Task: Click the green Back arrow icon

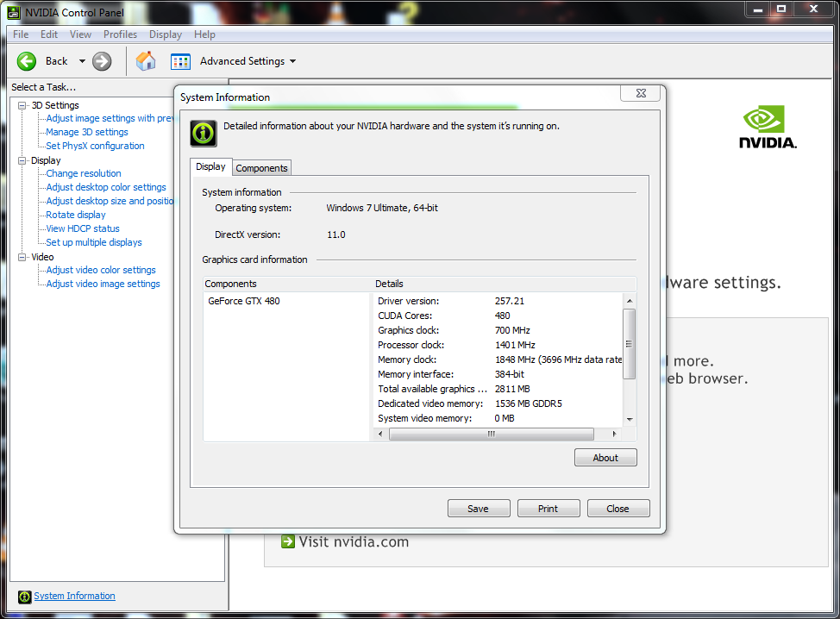Action: point(27,61)
